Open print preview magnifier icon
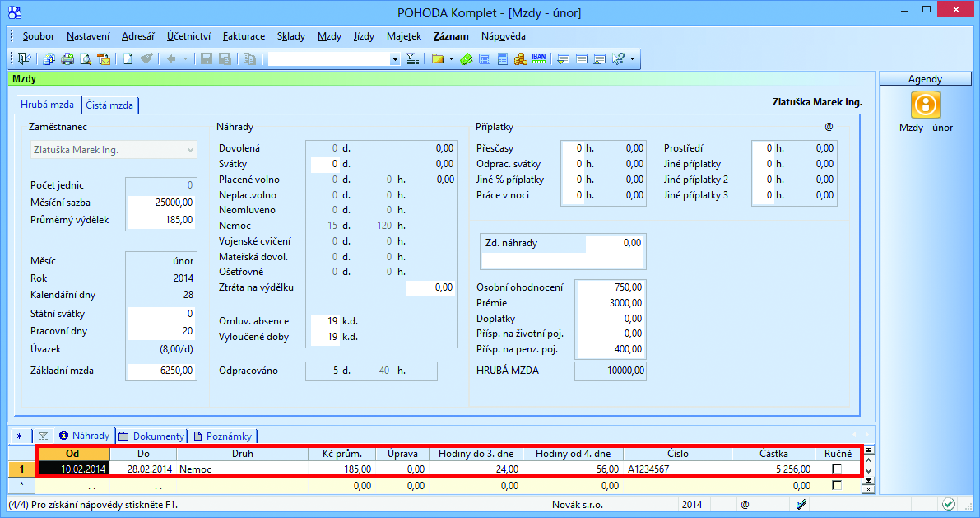The image size is (980, 518). (86, 58)
